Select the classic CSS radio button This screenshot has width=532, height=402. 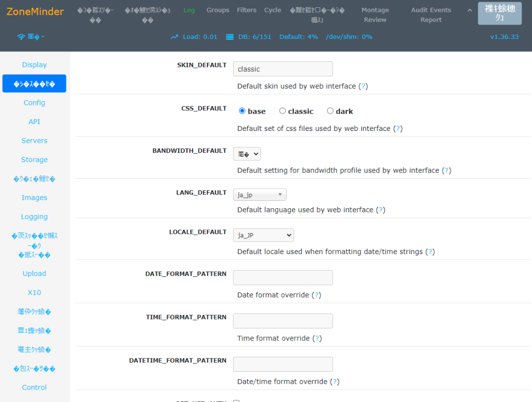click(283, 111)
